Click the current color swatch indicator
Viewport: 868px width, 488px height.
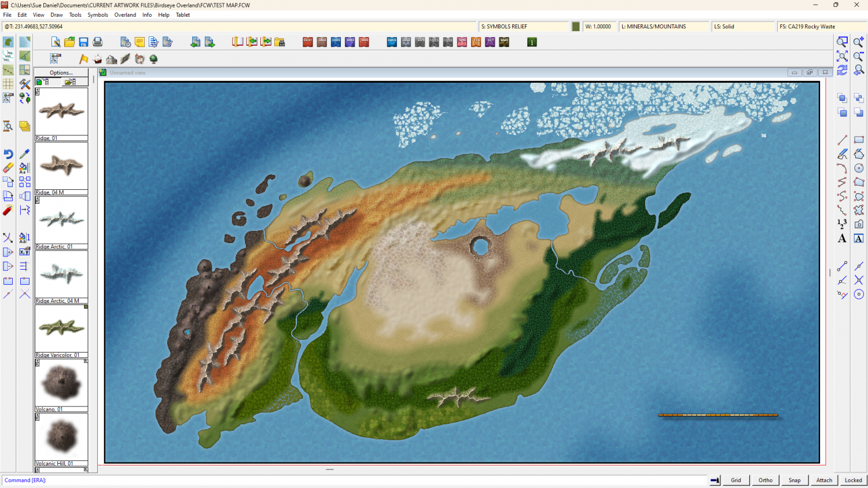pyautogui.click(x=576, y=27)
